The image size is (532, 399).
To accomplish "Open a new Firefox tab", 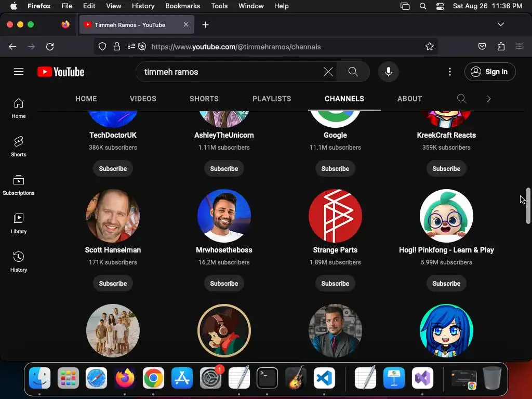I will pos(205,25).
